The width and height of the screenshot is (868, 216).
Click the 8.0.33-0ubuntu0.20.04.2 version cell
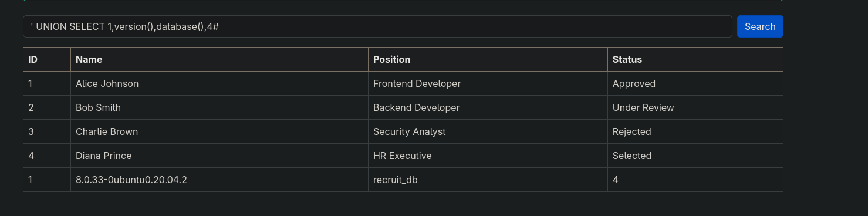(x=219, y=180)
